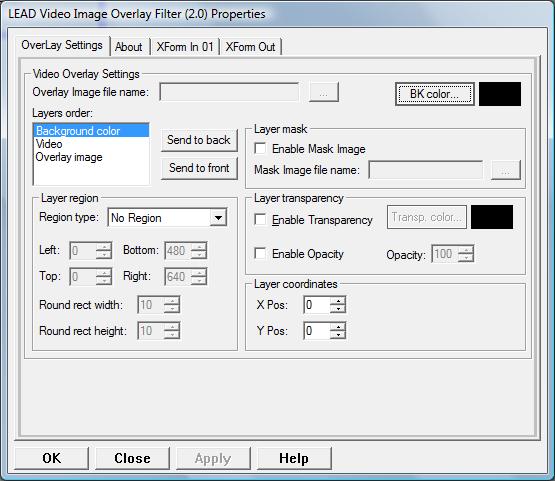Click the Send to back button
The width and height of the screenshot is (555, 481).
pyautogui.click(x=199, y=140)
